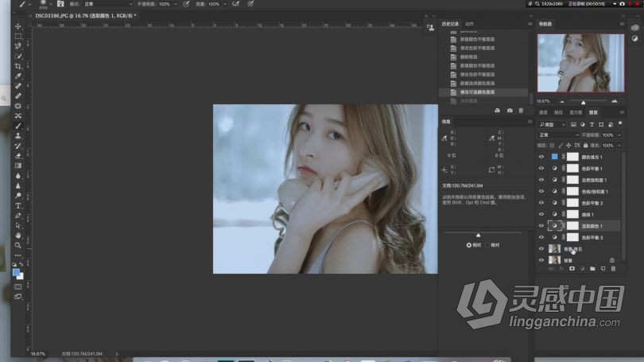Viewport: 644px width, 362px height.
Task: Select the Crop tool
Action: tap(18, 66)
